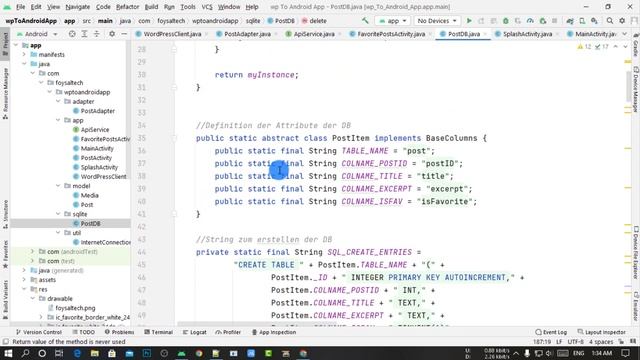640x360 pixels.
Task: Open the Layout Inspector button
Action: (602, 332)
